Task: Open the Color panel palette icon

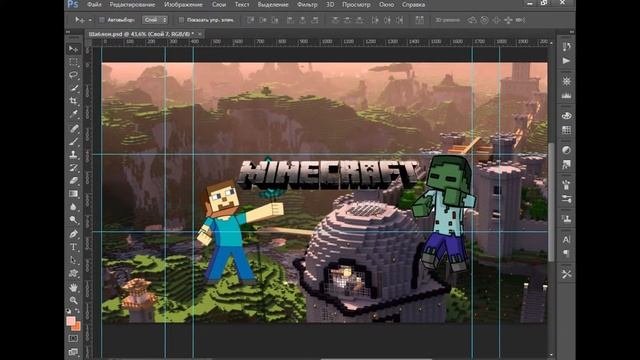Action: pyautogui.click(x=566, y=116)
